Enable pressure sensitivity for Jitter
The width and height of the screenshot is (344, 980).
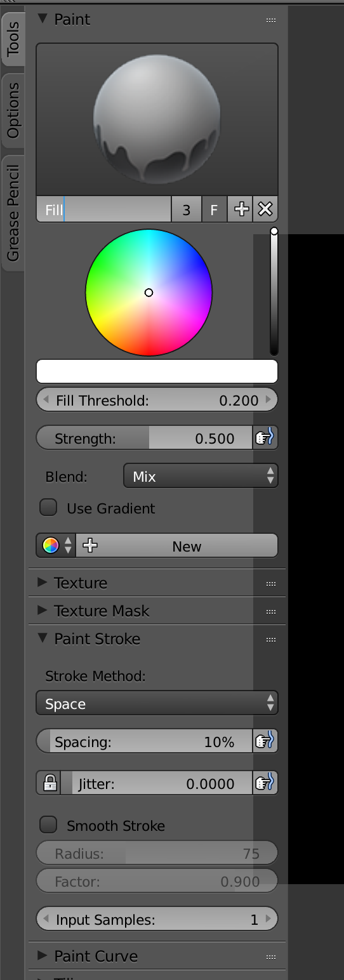click(x=265, y=783)
